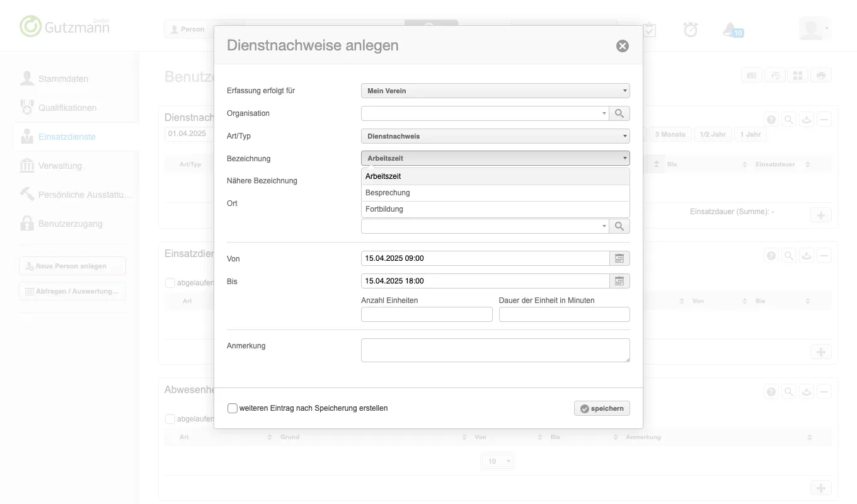Filter by 3 Monate range

click(670, 134)
